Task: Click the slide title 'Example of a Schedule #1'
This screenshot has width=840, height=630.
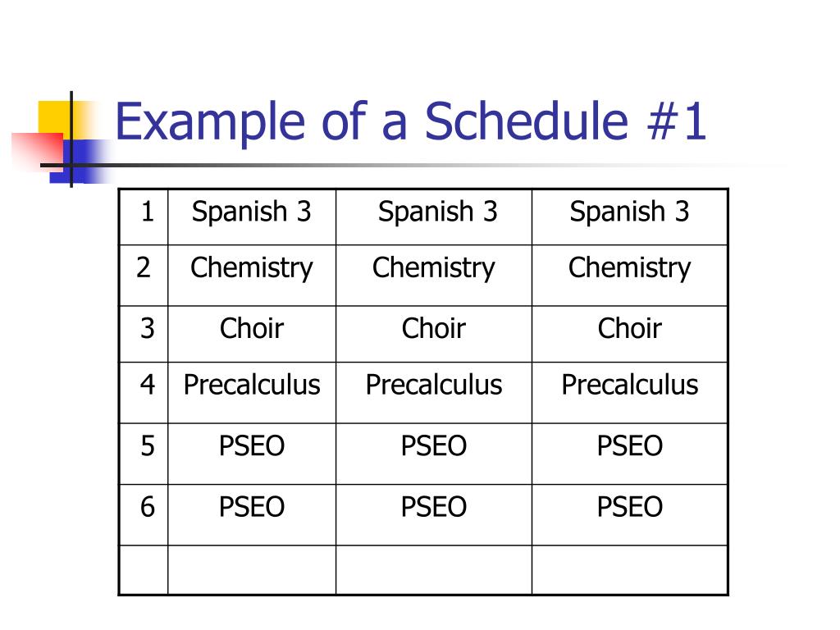Action: click(x=410, y=121)
